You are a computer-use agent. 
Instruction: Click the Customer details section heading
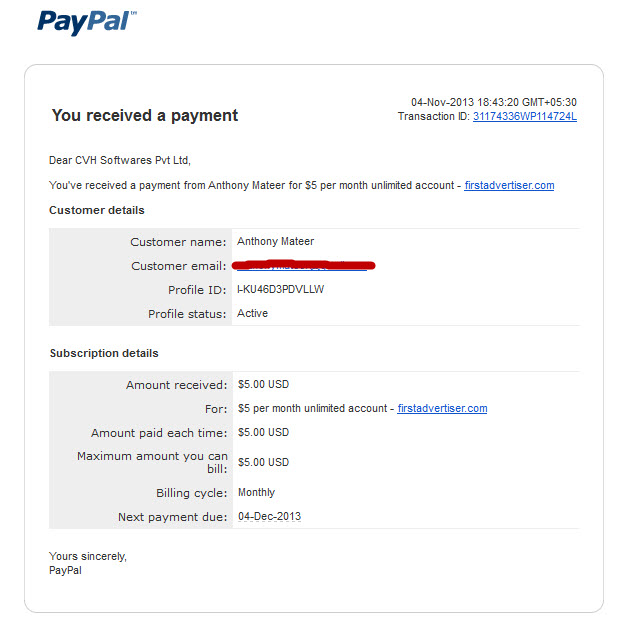tap(97, 210)
